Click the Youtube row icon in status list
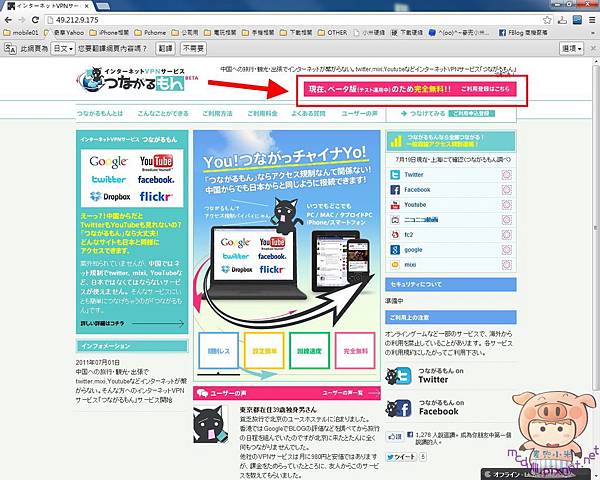This screenshot has width=600, height=480. click(395, 205)
